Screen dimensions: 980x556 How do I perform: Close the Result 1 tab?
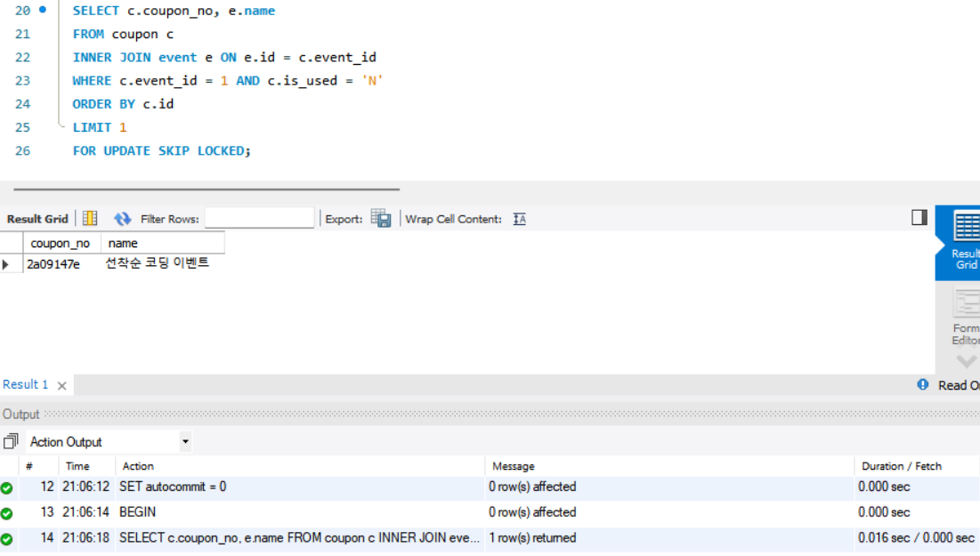[62, 385]
